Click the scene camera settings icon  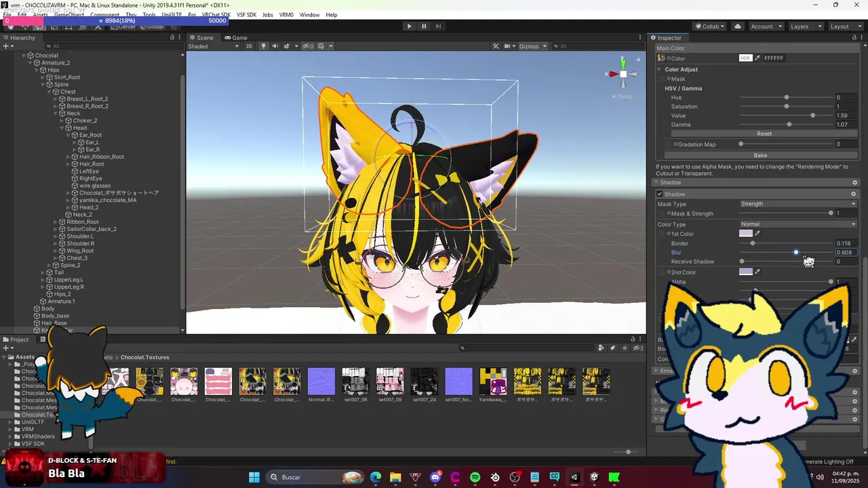tap(509, 46)
